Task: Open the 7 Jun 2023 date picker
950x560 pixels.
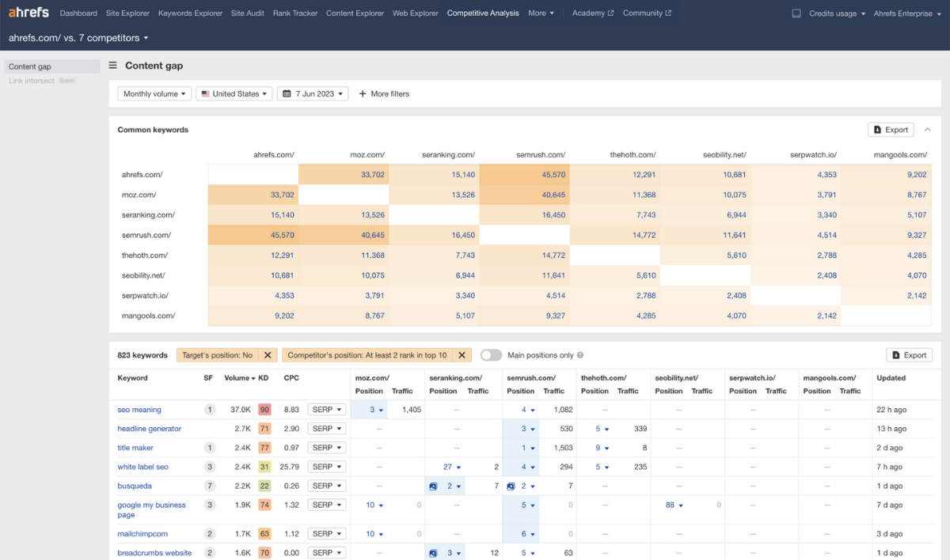Action: pyautogui.click(x=313, y=93)
